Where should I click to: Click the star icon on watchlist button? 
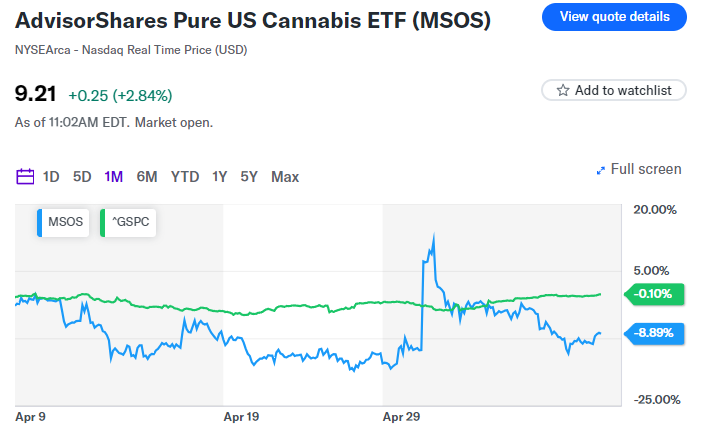563,90
